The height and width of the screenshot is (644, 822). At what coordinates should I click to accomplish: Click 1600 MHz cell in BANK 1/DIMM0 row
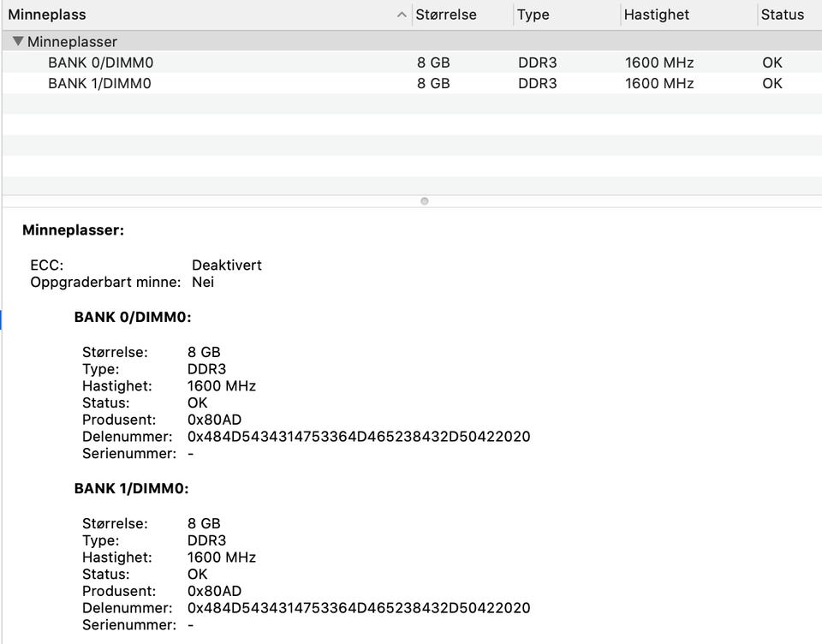click(x=659, y=83)
